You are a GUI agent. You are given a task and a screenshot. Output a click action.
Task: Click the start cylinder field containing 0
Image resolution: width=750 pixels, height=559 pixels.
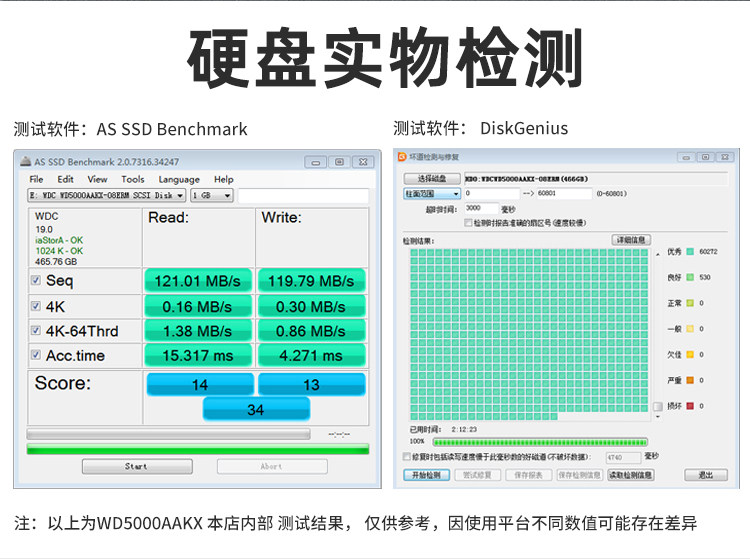point(492,193)
